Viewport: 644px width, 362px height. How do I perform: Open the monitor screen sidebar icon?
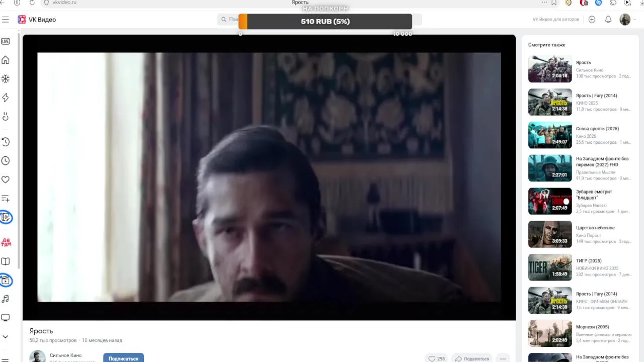coord(6,318)
